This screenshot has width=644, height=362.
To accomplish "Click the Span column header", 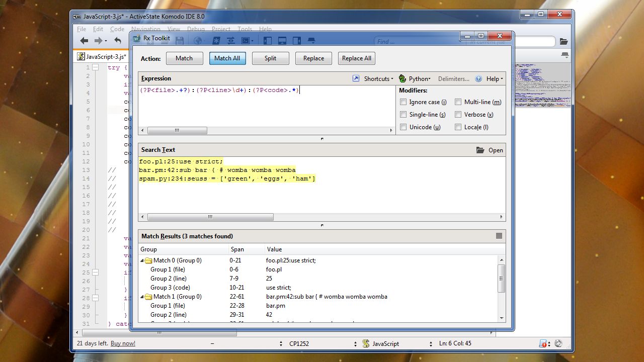I will [x=246, y=249].
